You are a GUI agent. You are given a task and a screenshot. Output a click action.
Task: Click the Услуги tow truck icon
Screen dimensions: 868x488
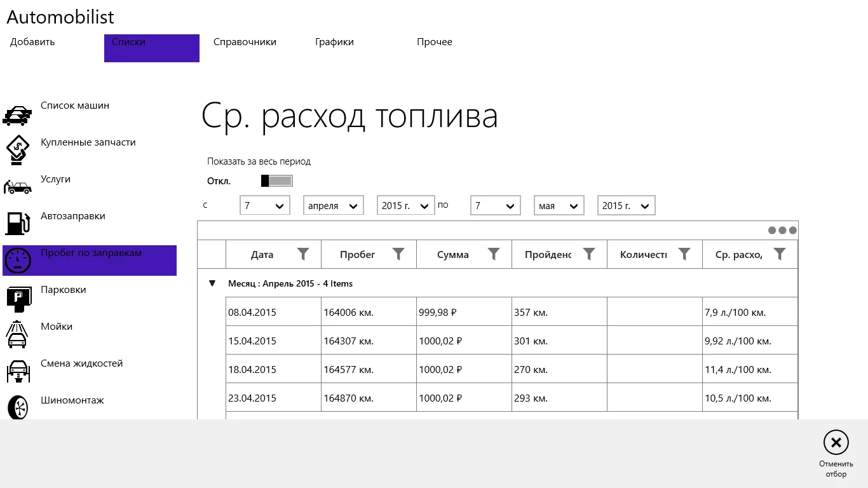(17, 187)
